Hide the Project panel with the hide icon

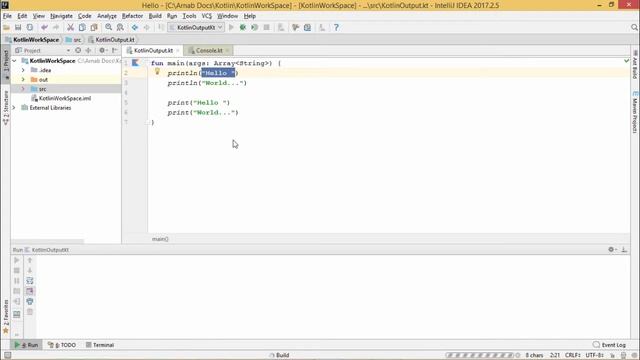115,50
